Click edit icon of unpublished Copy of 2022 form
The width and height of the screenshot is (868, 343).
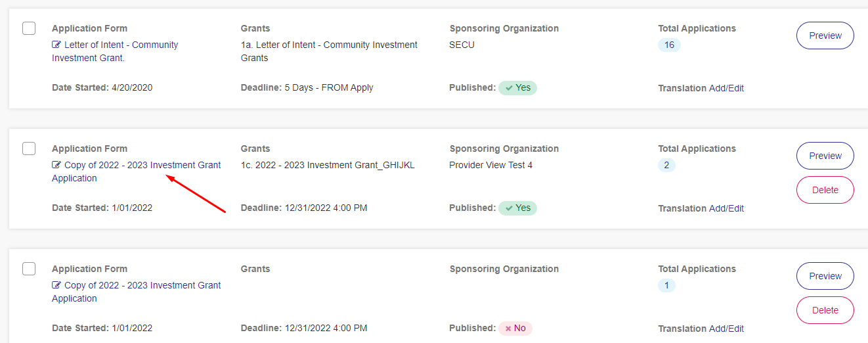point(56,286)
